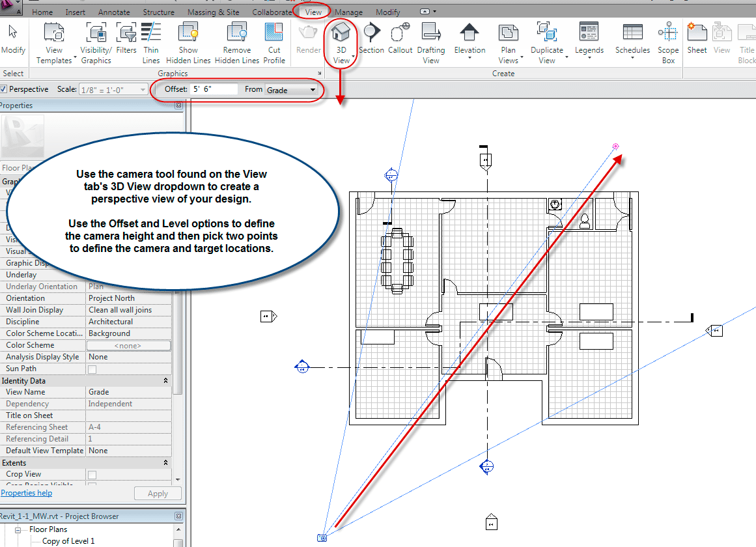Open the Drafting View tool
This screenshot has height=547, width=756.
point(430,34)
